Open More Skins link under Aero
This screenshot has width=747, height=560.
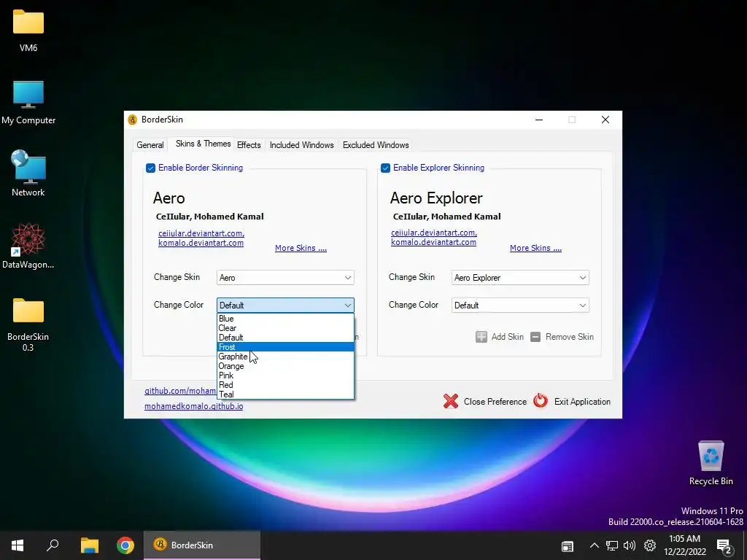[301, 248]
